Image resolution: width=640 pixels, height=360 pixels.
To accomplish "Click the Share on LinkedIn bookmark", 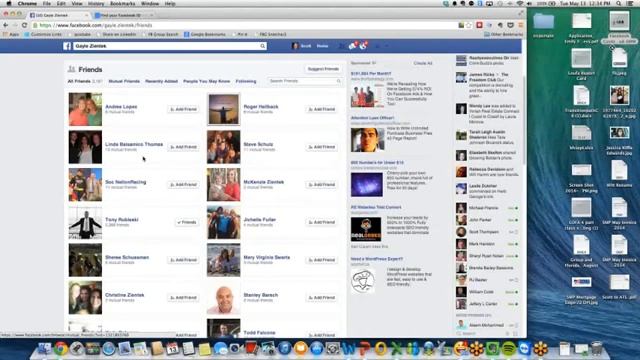I will [x=116, y=34].
